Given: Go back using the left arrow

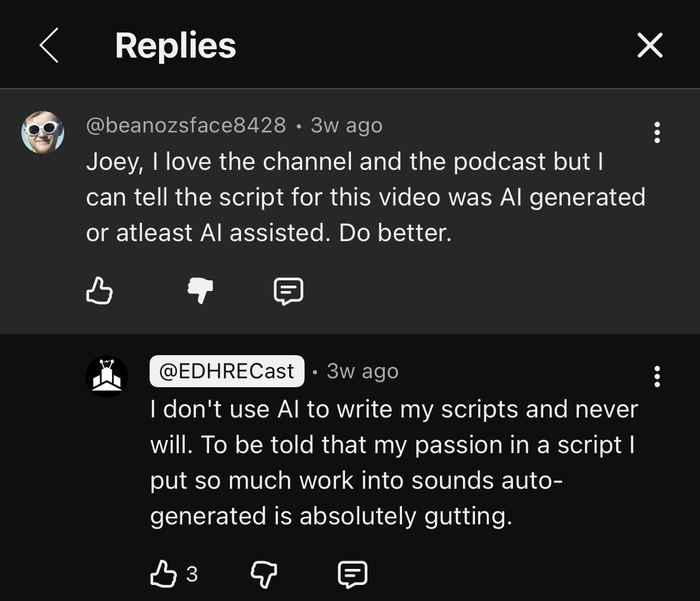Looking at the screenshot, I should click(x=49, y=45).
